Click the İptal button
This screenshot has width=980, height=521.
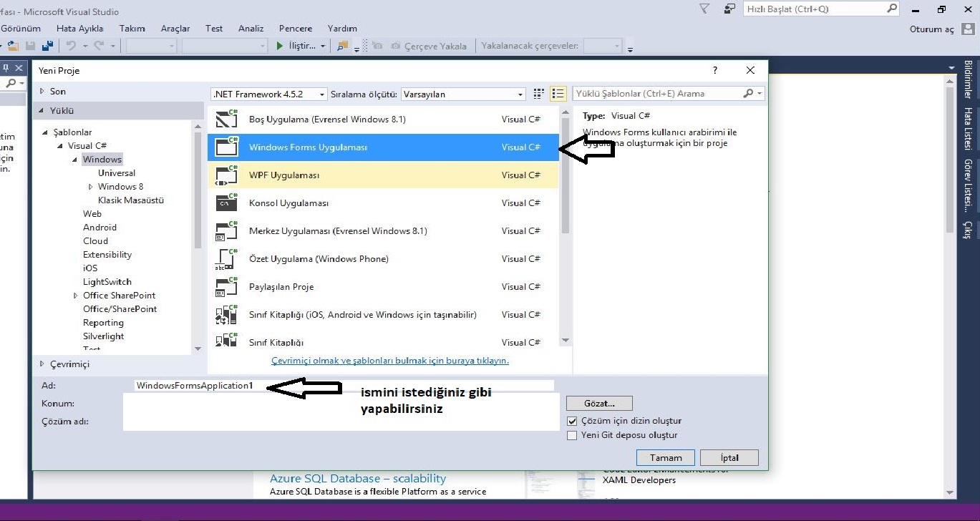729,458
